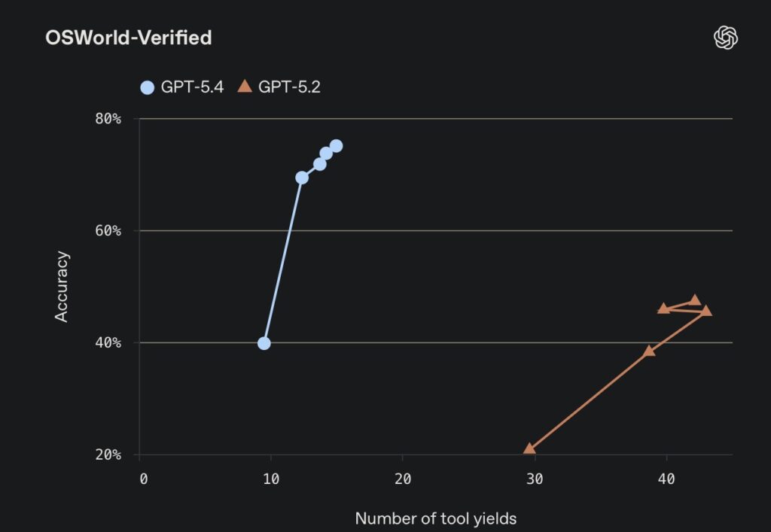The width and height of the screenshot is (771, 532).
Task: Click the Accuracy y-axis label
Action: click(62, 287)
